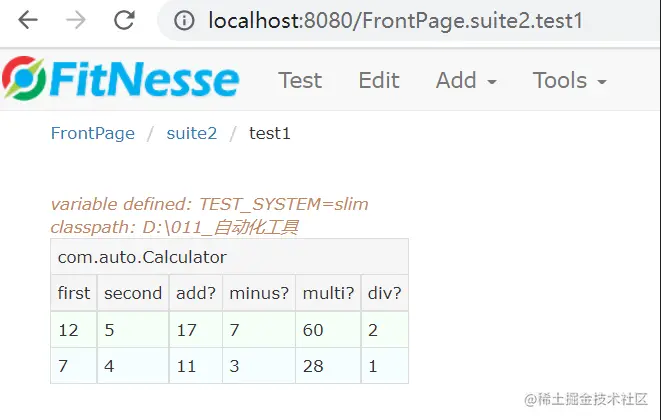The width and height of the screenshot is (661, 420).
Task: Click the com.auto.Calculator table header
Action: tap(229, 256)
